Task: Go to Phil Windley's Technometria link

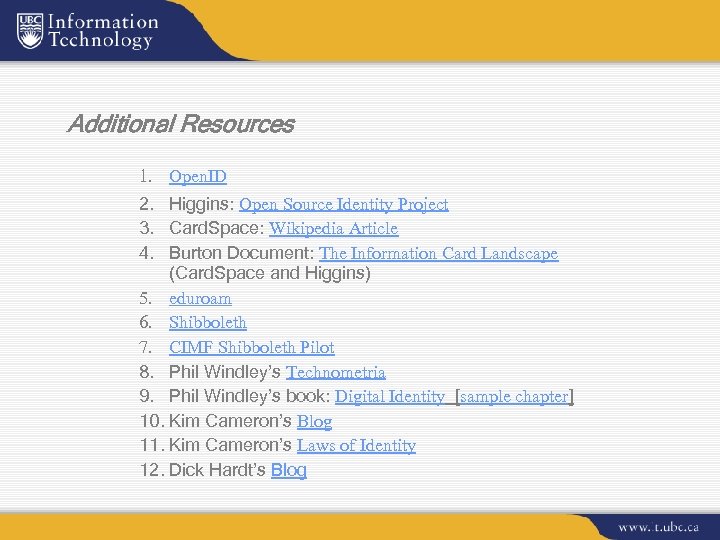Action: [x=336, y=372]
